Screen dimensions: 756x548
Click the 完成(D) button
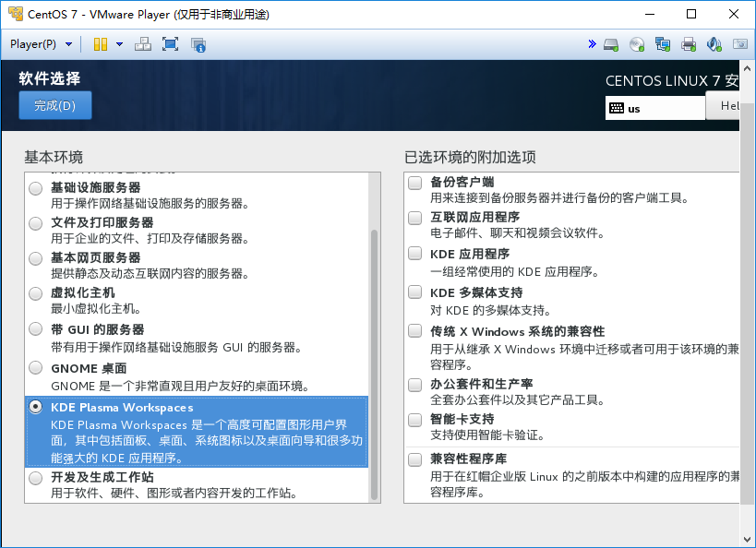[x=55, y=105]
